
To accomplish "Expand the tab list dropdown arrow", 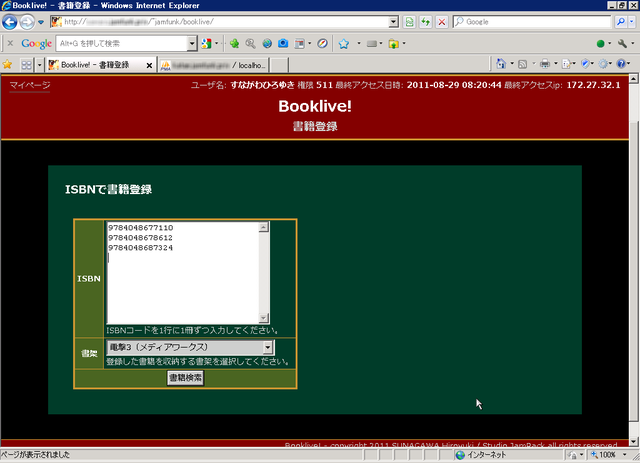I will tap(39, 65).
